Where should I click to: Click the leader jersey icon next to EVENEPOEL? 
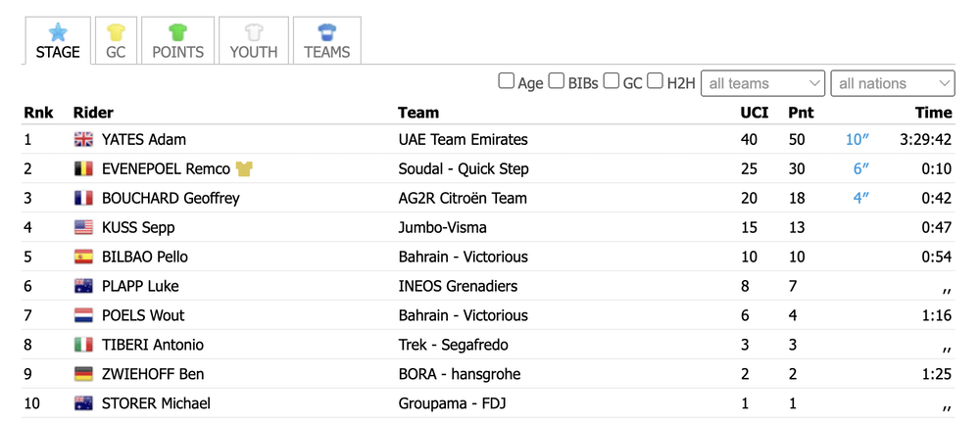pos(244,168)
